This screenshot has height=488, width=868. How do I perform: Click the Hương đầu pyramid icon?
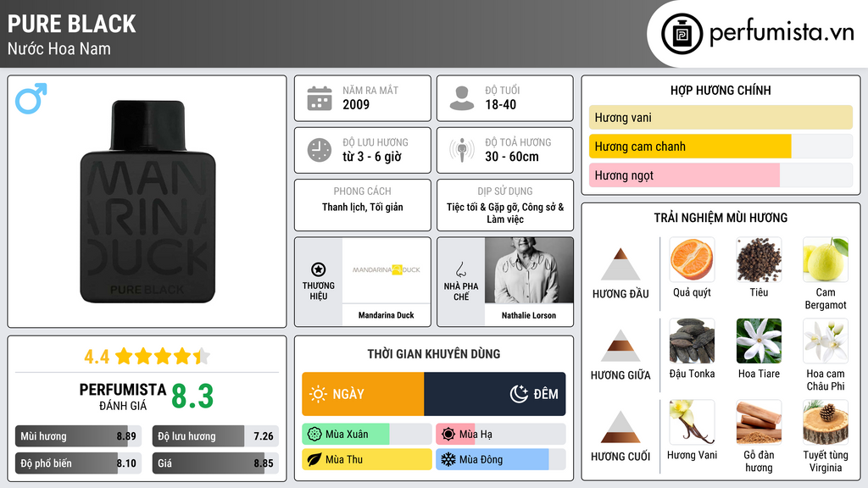(620, 264)
